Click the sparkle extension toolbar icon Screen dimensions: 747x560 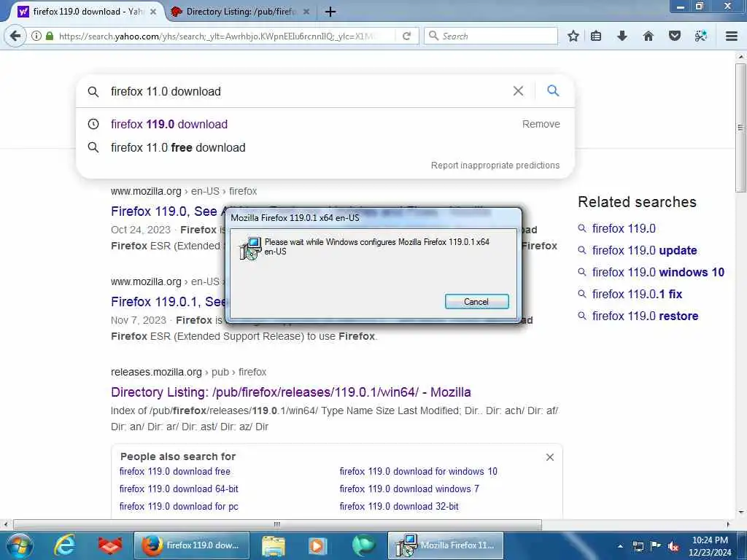pos(701,36)
